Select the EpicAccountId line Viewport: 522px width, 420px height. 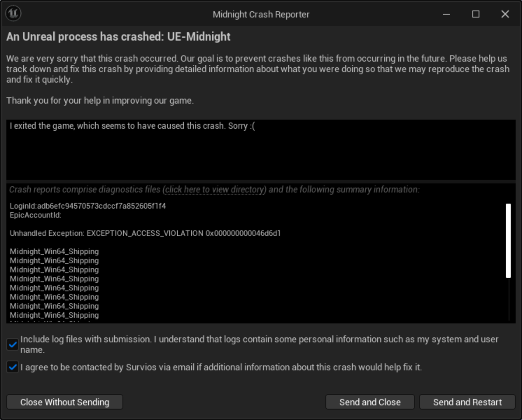pos(35,215)
